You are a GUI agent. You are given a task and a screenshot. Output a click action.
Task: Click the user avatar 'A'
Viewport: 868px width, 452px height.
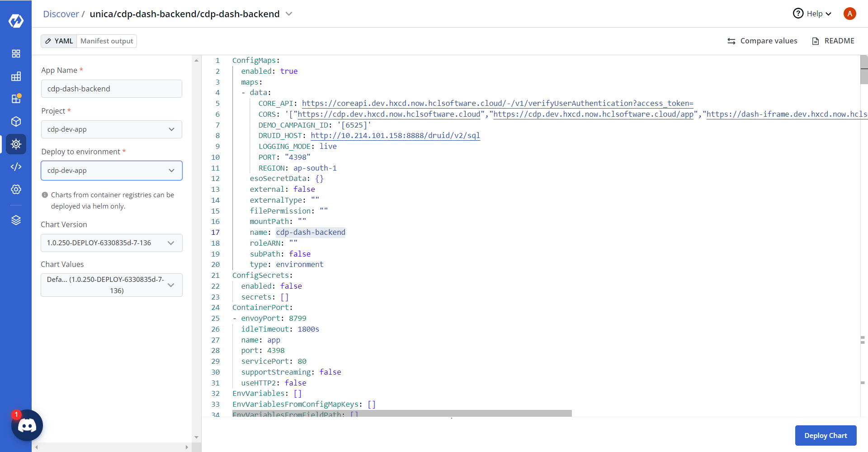[x=850, y=14]
